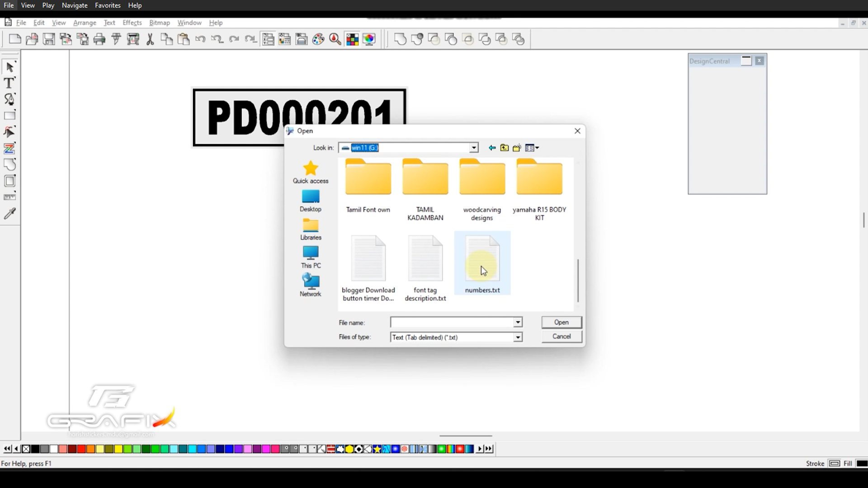Click the Stroke indicator in status bar
The width and height of the screenshot is (868, 488).
(835, 463)
